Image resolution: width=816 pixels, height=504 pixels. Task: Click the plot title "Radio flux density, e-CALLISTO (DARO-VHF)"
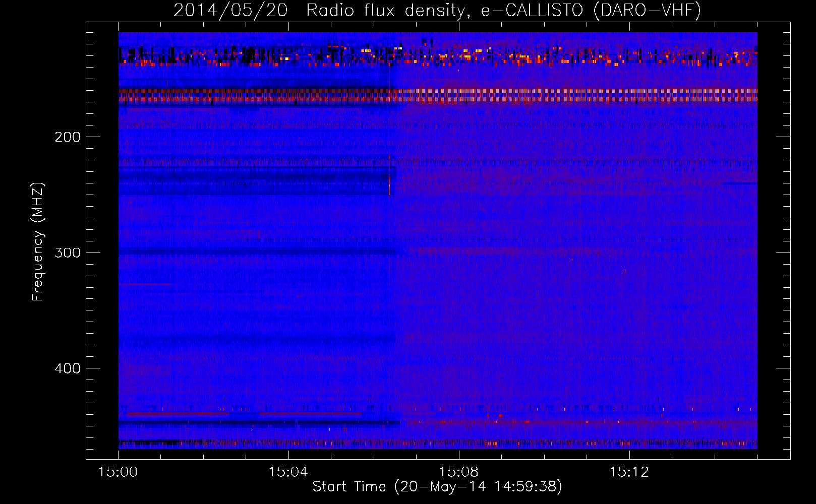(503, 10)
